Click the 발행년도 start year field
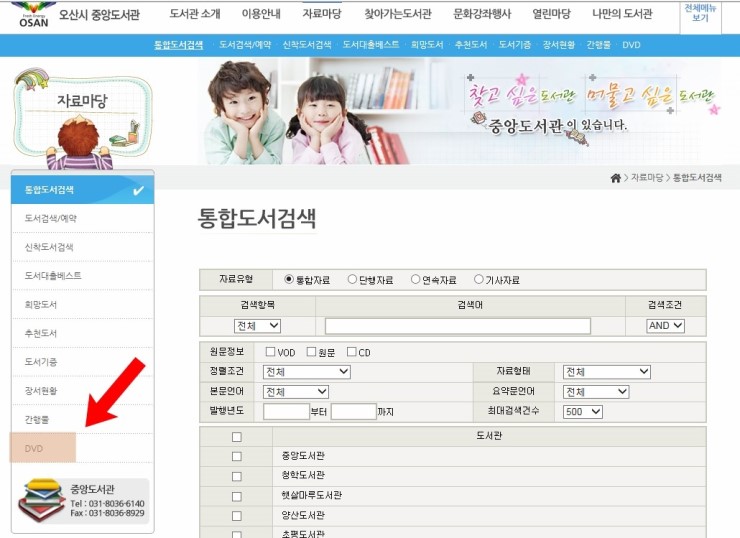This screenshot has width=740, height=538. (286, 411)
